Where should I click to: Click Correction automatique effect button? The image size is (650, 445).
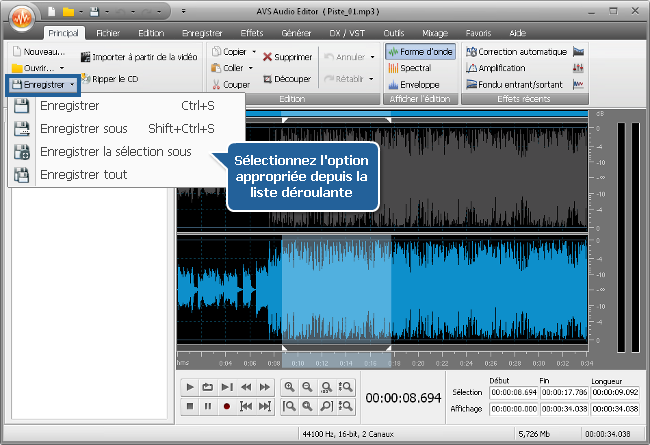point(522,51)
